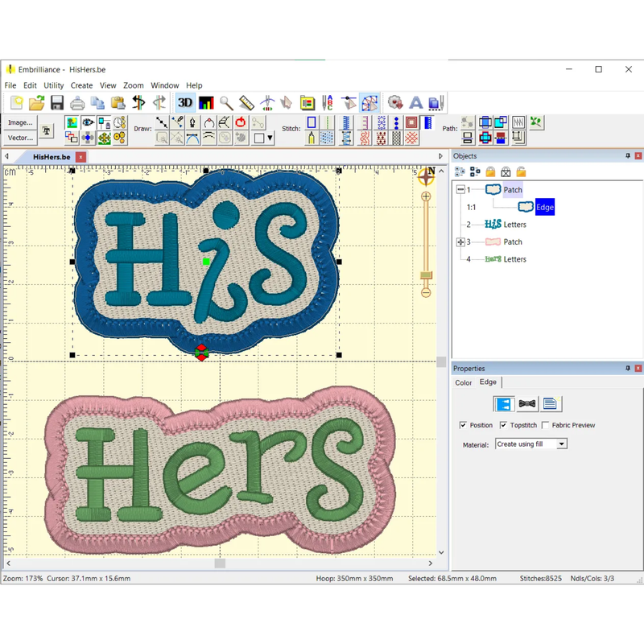Viewport: 644px width, 644px height.
Task: Select the first blue edge style button
Action: point(504,404)
